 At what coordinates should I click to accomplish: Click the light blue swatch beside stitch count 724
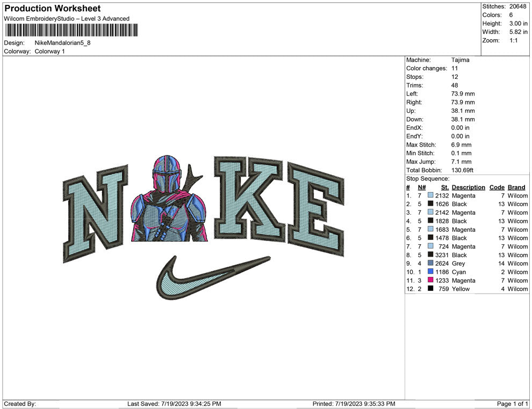coord(430,246)
